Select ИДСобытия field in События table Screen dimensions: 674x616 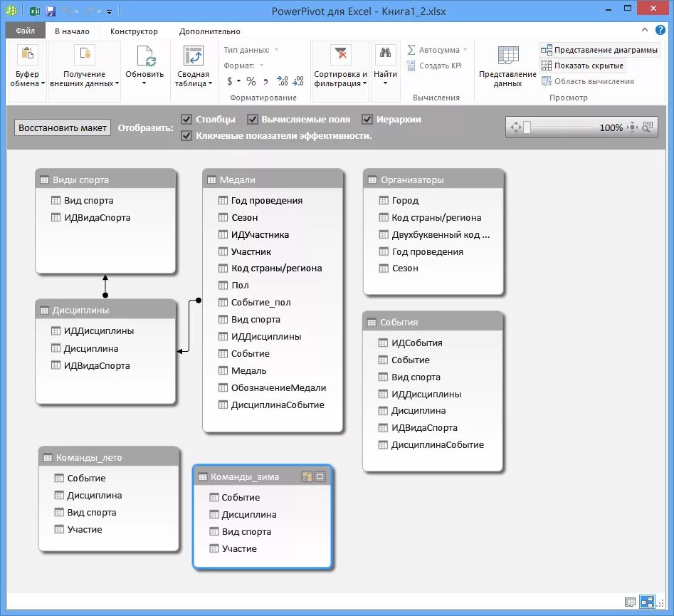click(410, 343)
